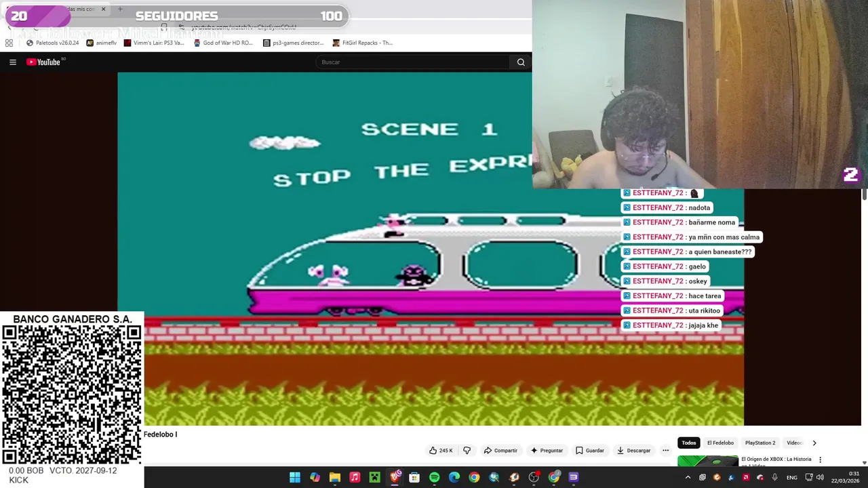
Task: Open Spotify from the taskbar
Action: point(434,478)
